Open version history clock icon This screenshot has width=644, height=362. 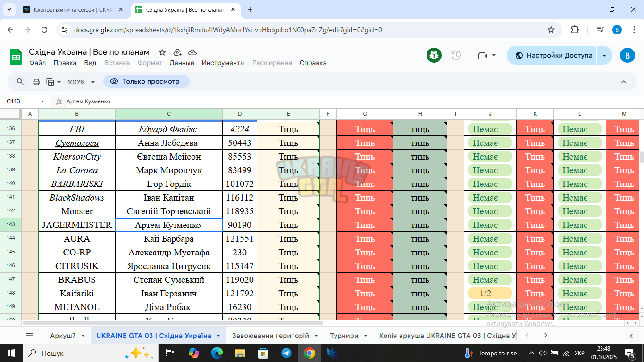pos(456,55)
